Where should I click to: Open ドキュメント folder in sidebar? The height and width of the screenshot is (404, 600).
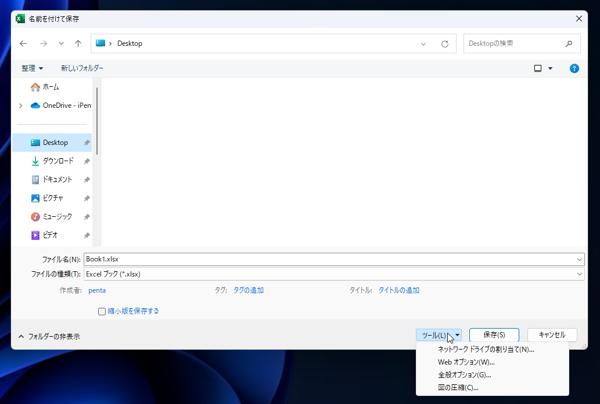point(52,179)
